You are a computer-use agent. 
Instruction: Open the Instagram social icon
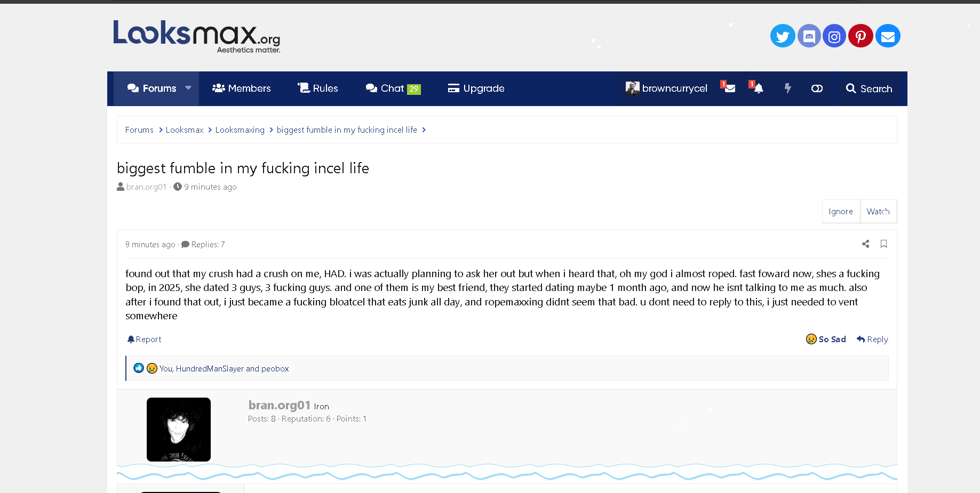834,36
